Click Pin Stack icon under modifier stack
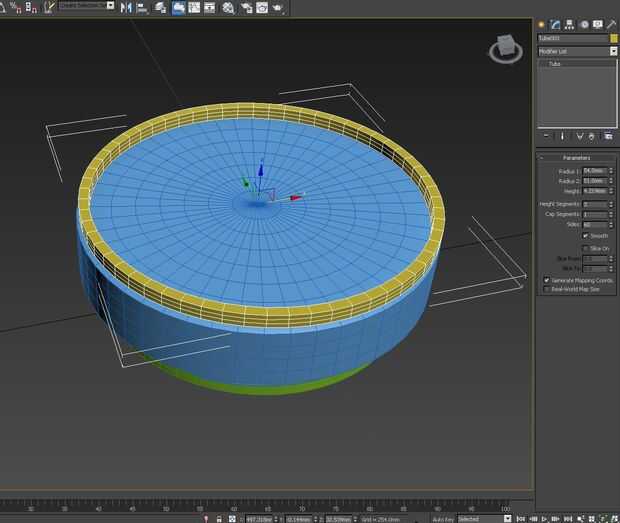 point(546,135)
